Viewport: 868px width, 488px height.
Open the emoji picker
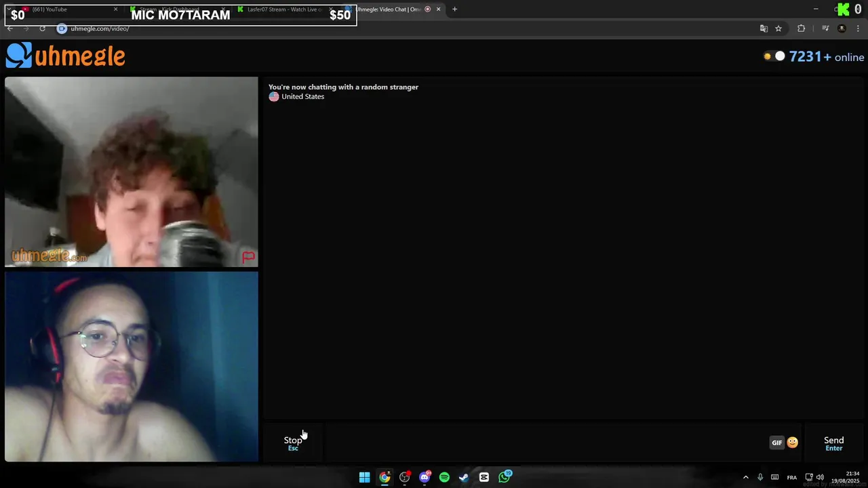coord(792,443)
